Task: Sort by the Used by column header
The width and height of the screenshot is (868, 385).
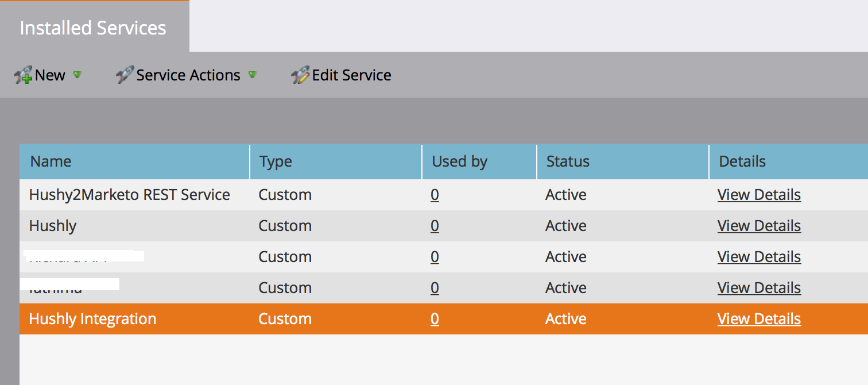Action: [x=479, y=161]
